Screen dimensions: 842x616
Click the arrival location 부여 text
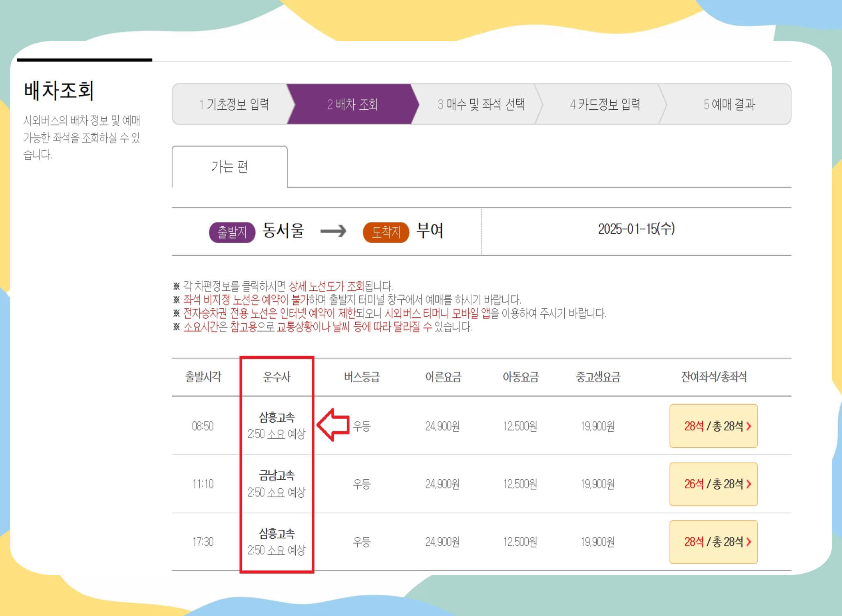(x=430, y=231)
